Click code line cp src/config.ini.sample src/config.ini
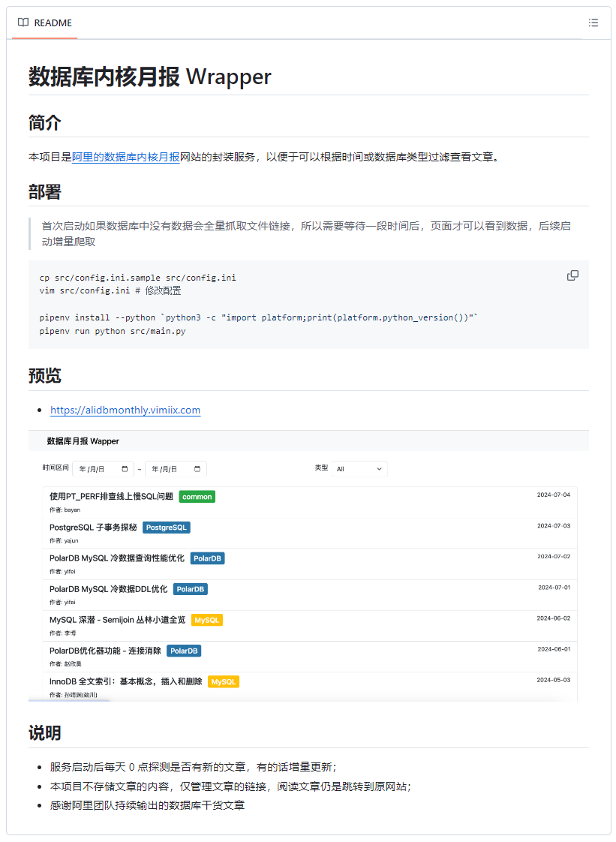 point(137,278)
